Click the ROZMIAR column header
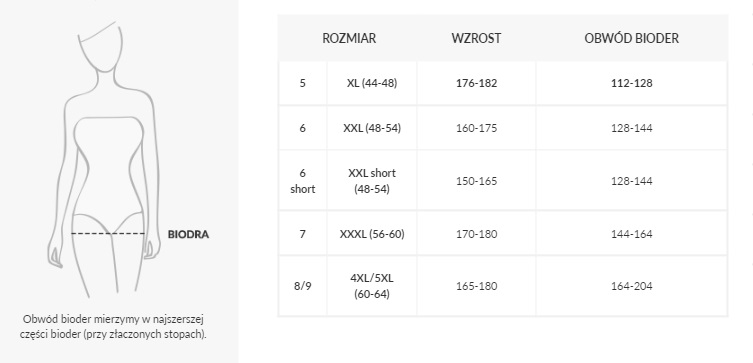The image size is (753, 363). (349, 38)
